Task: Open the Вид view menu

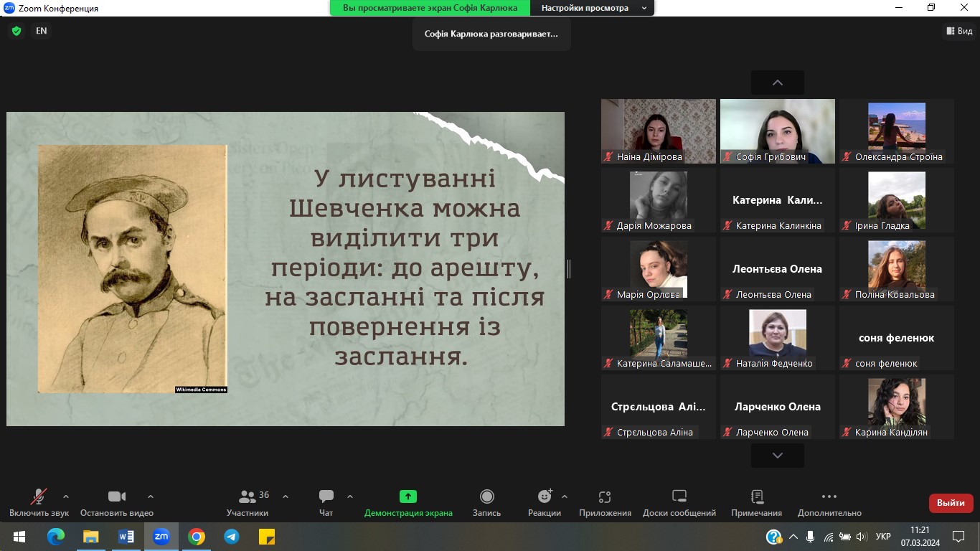Action: coord(958,31)
